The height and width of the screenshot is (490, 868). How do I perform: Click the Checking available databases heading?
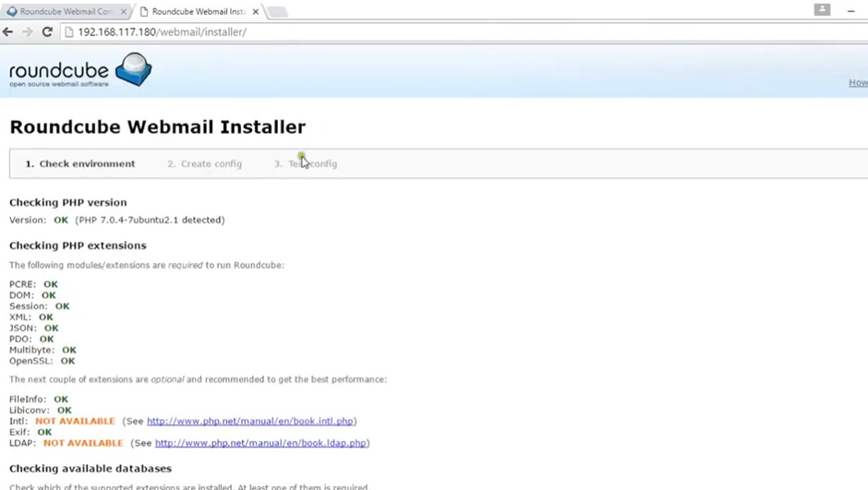pyautogui.click(x=90, y=469)
